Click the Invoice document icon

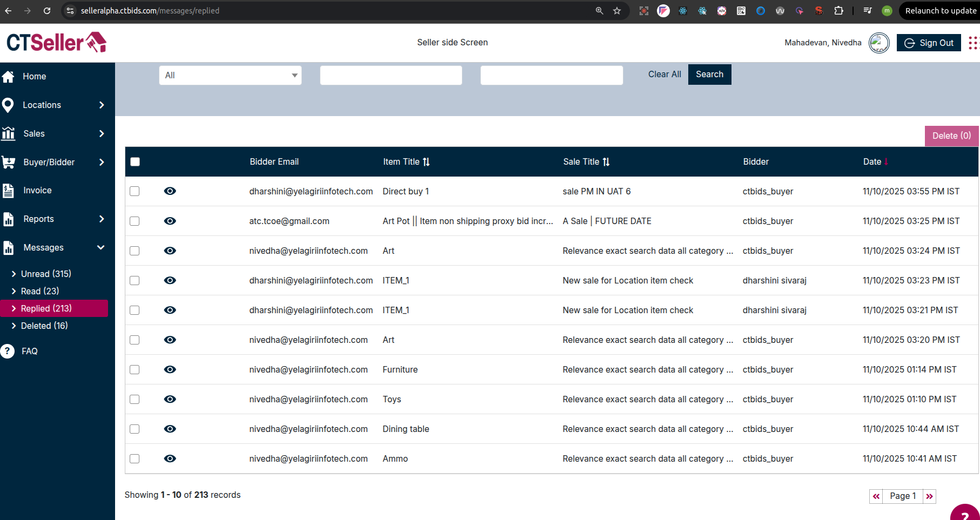8,191
